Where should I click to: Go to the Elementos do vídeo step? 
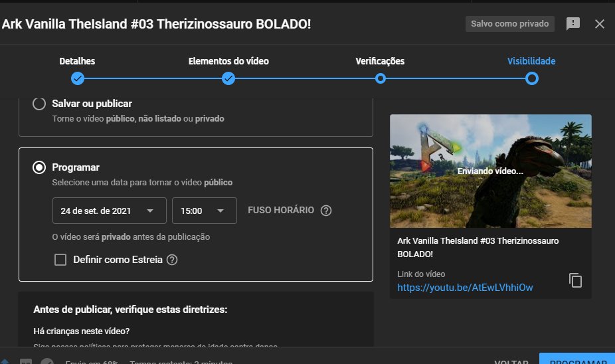(228, 78)
